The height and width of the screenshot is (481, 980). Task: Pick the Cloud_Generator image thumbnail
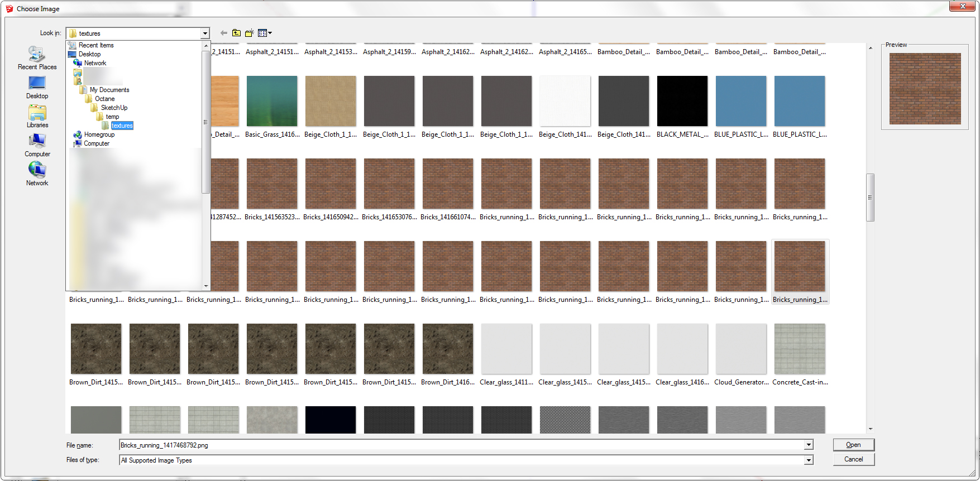[741, 349]
